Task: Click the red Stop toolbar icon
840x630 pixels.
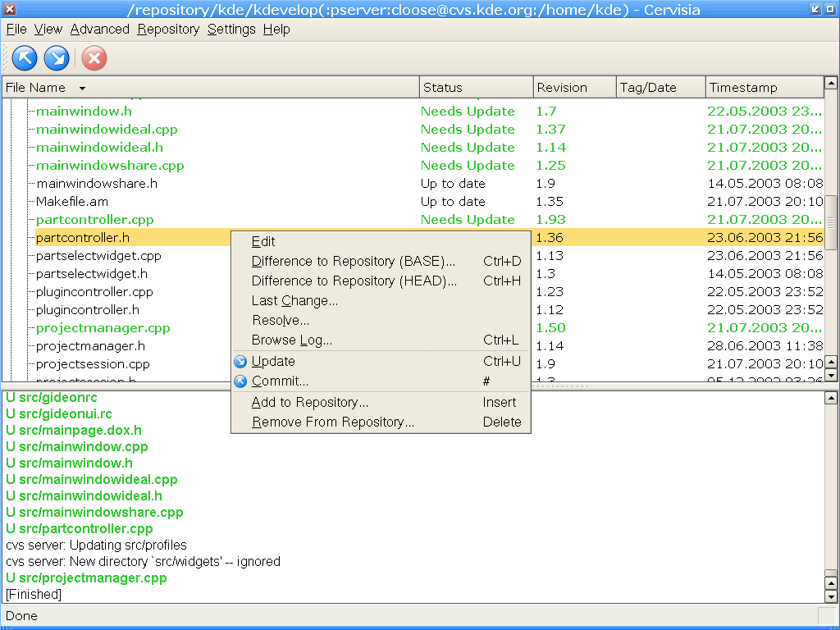Action: point(94,58)
